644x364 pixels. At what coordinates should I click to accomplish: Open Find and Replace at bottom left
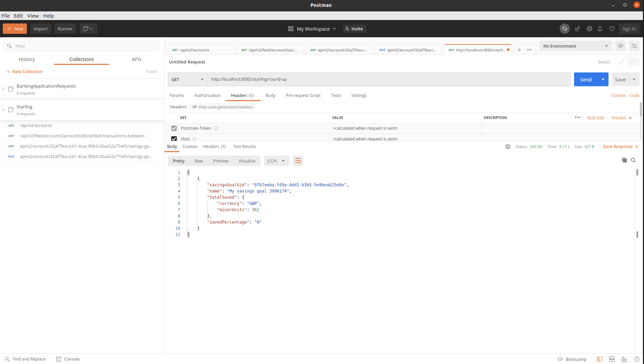(25, 359)
